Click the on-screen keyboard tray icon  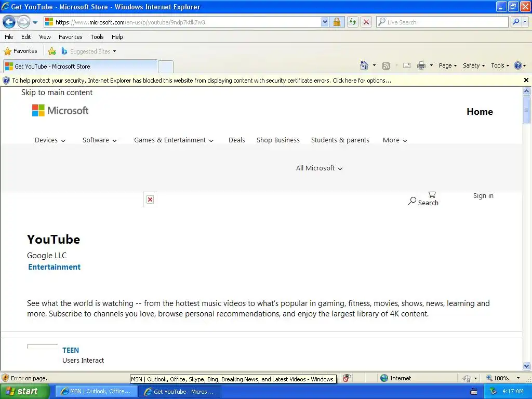coord(474,392)
